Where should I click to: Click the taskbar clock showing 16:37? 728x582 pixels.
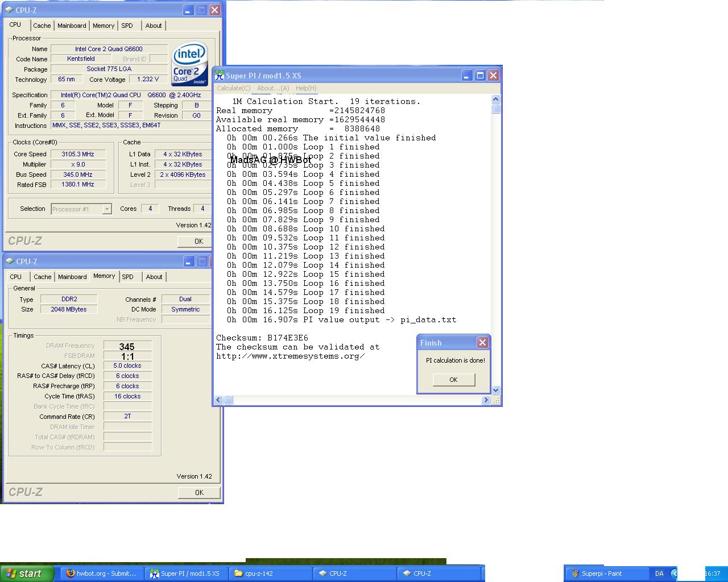[713, 573]
